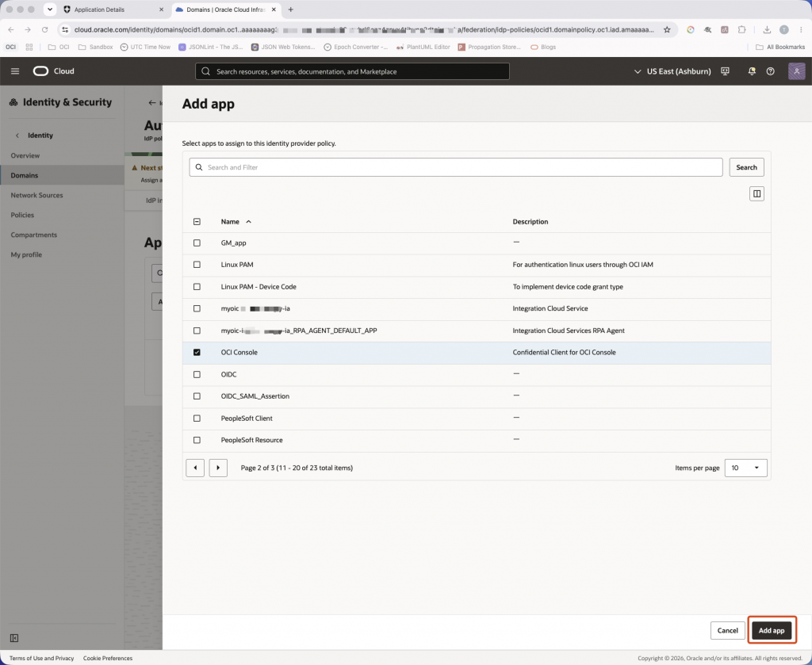Open Cloud Shell developer tools icon
Image resolution: width=812 pixels, height=665 pixels.
pos(725,71)
